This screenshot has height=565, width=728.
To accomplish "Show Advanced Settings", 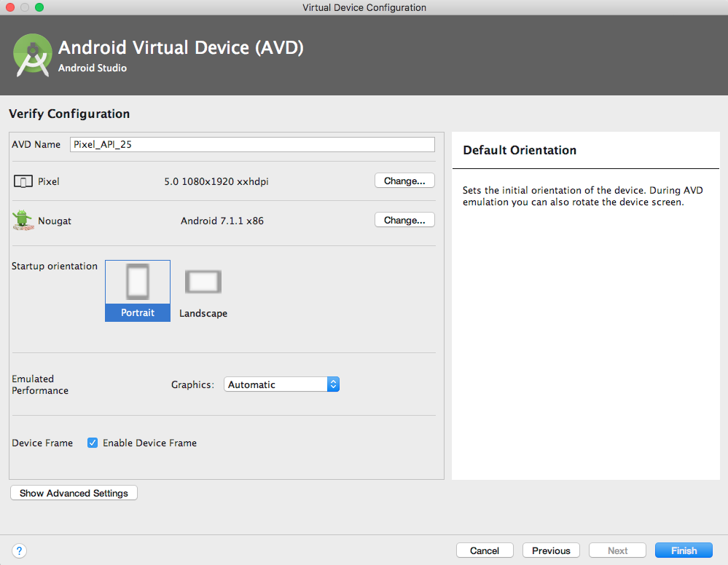I will coord(74,493).
